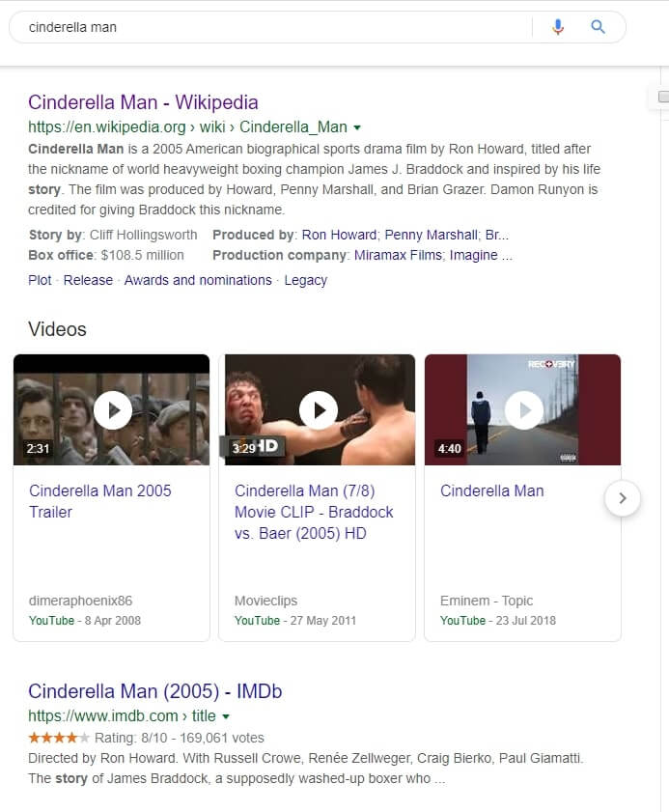Click the Videos section heading
Screen dimensions: 669x812
pos(57,329)
